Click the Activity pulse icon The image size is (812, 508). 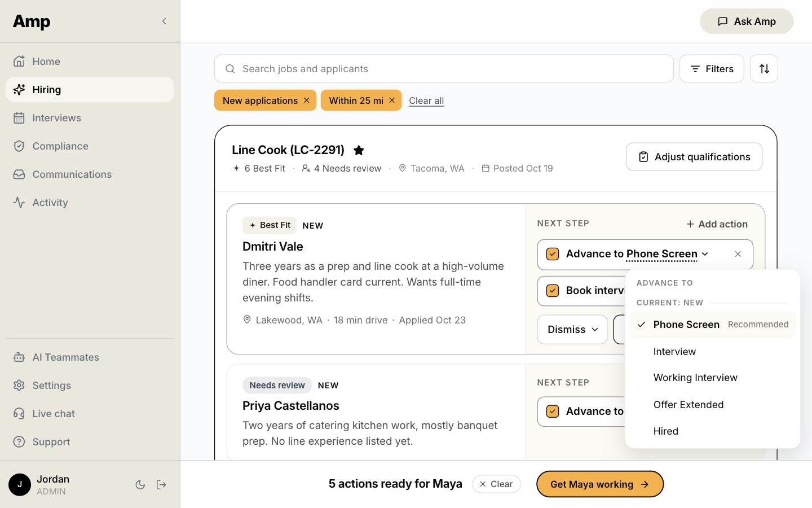[19, 203]
